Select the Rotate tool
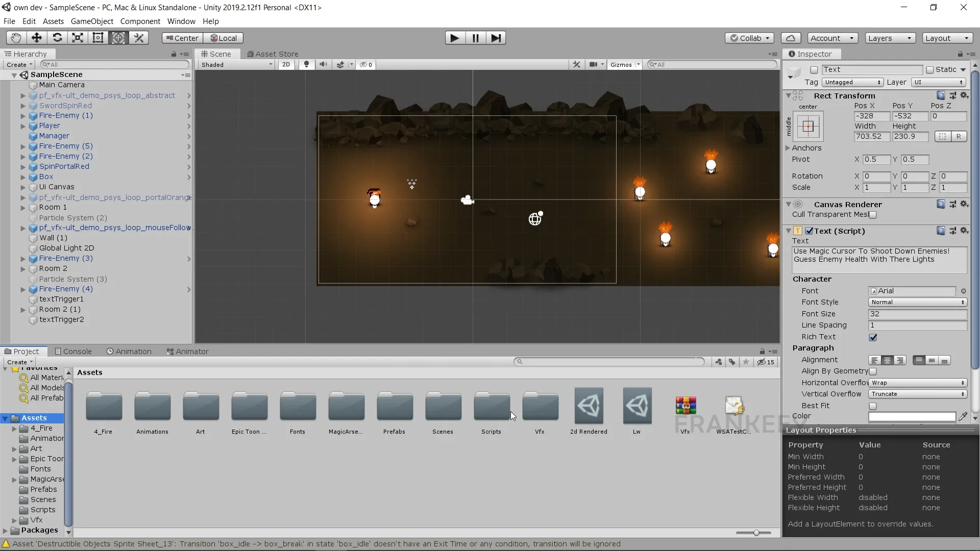 point(57,38)
